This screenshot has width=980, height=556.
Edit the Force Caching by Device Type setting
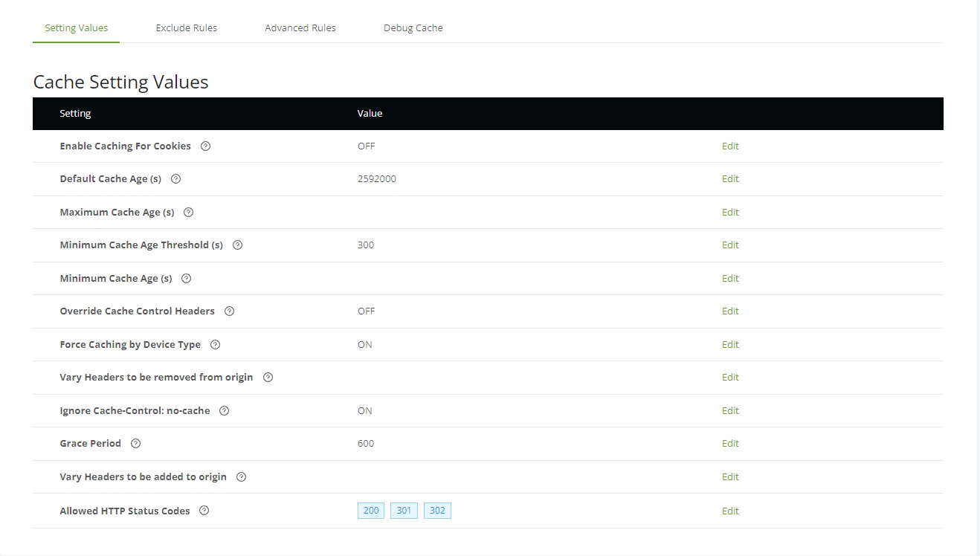(x=730, y=345)
